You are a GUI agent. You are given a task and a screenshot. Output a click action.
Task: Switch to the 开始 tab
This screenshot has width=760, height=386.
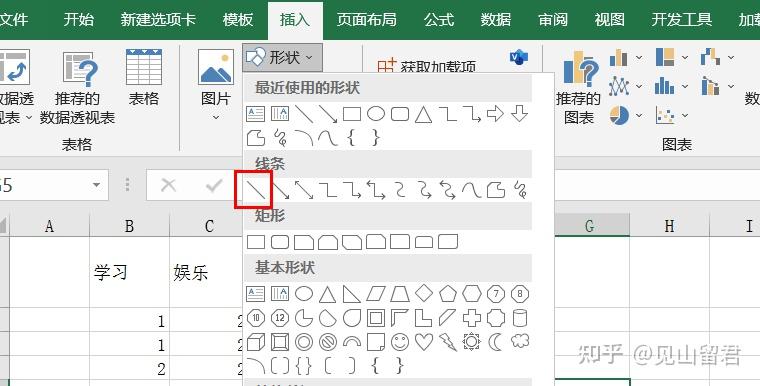click(79, 20)
